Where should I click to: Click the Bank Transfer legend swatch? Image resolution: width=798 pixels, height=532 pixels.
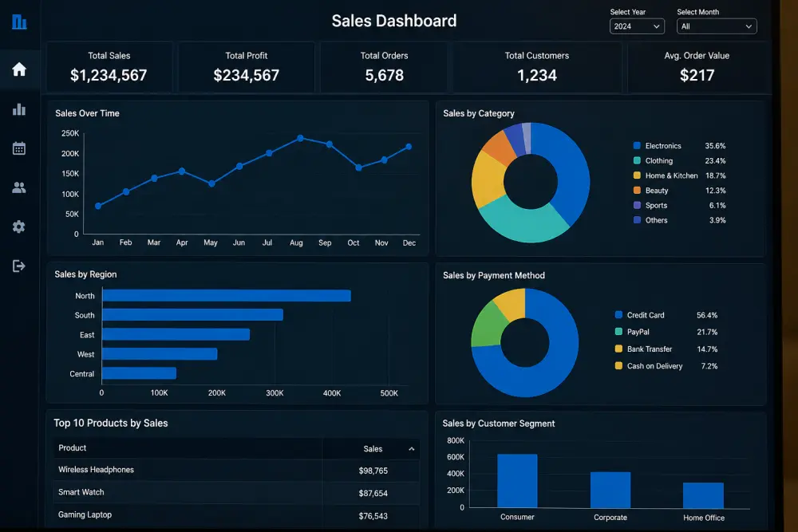pos(618,349)
